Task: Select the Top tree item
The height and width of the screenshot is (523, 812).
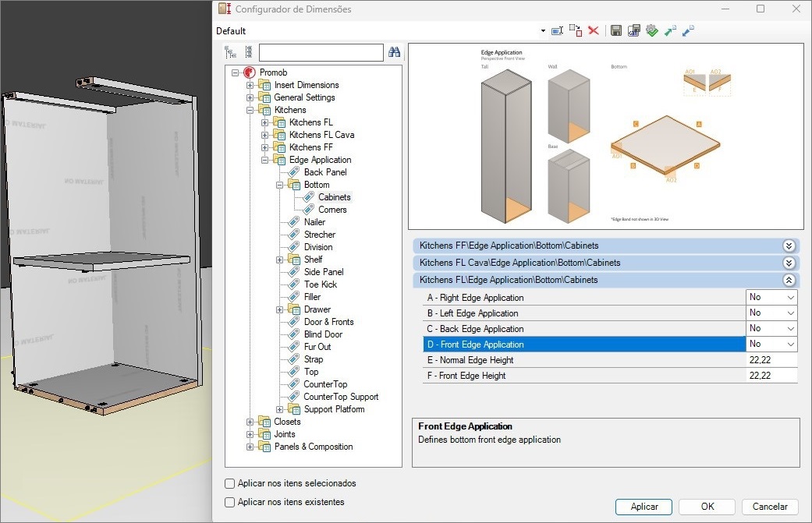Action: point(310,372)
